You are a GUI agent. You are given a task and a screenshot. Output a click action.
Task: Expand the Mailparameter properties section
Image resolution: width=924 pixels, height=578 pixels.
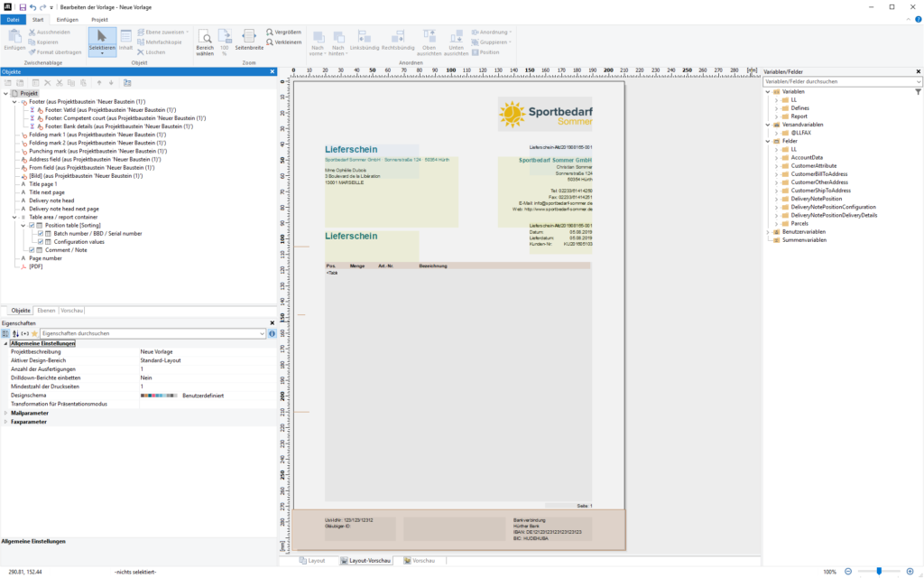pyautogui.click(x=5, y=413)
